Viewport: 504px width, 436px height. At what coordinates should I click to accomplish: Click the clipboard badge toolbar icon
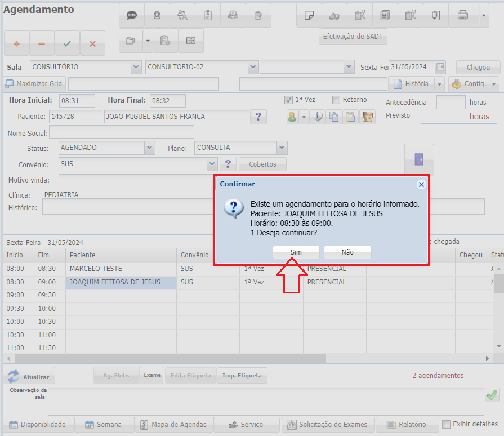(x=208, y=15)
